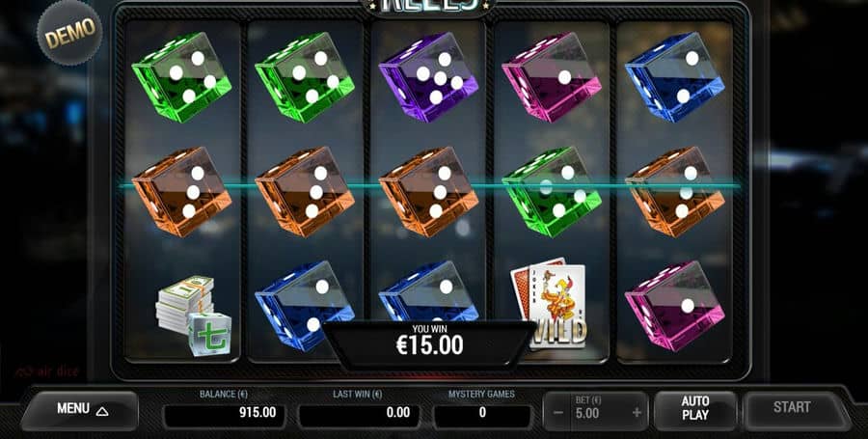Open the MENU panel

[x=80, y=410]
